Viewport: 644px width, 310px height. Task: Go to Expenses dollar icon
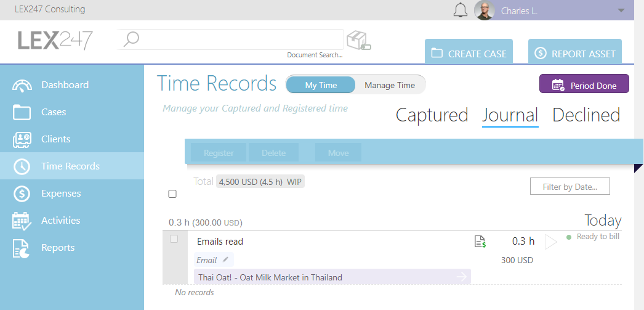click(x=22, y=194)
